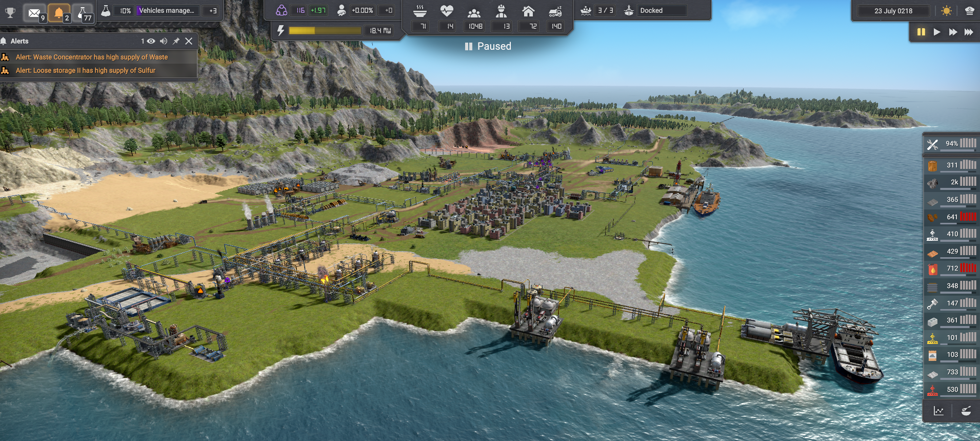Click the potato resource row showing 641
This screenshot has height=441, width=980.
(x=951, y=217)
